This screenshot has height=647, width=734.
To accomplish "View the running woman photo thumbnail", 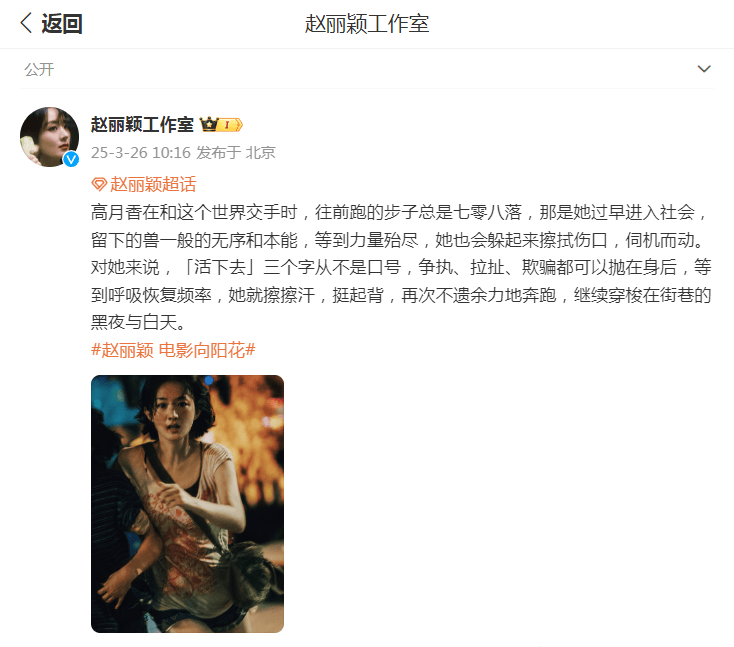I will tap(187, 504).
